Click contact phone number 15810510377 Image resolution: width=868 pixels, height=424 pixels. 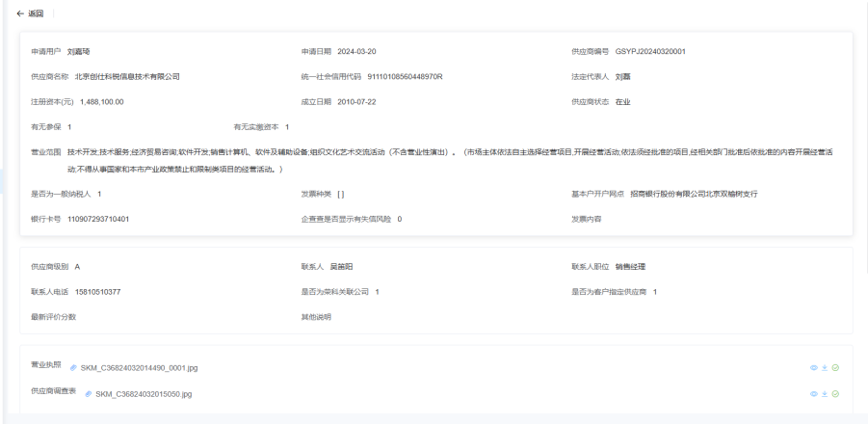click(97, 291)
